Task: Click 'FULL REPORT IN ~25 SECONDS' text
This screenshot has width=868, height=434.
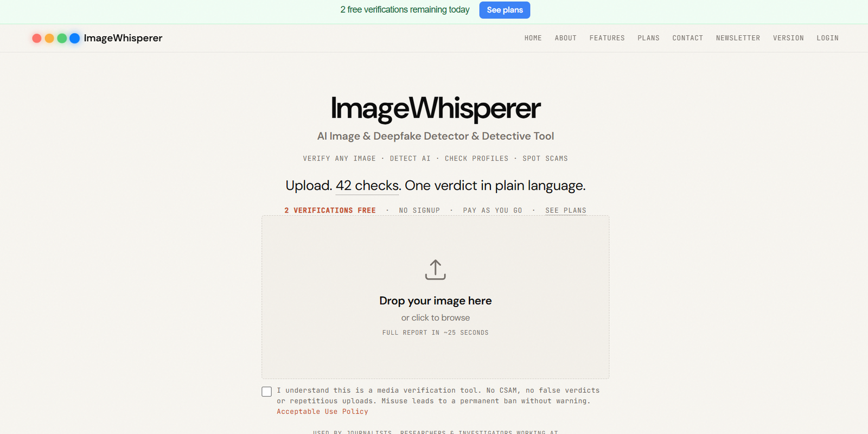Action: (435, 333)
